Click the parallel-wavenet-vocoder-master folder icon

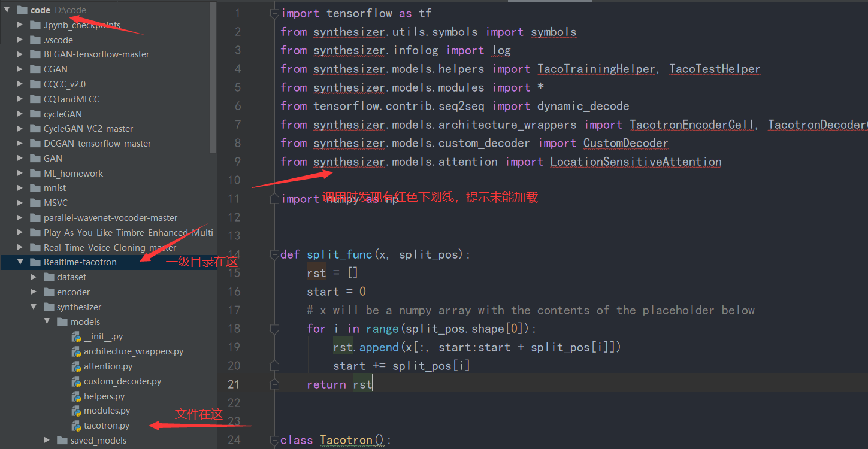(35, 218)
